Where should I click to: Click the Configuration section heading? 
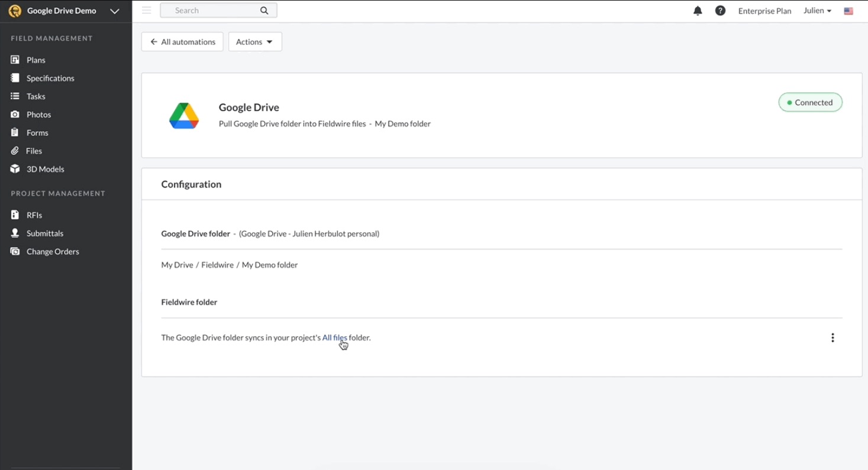[x=191, y=184]
